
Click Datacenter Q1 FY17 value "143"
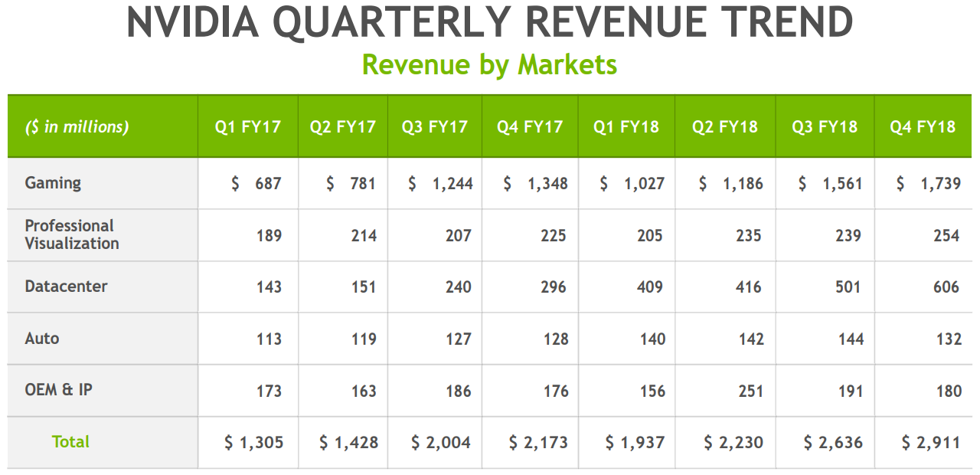[x=269, y=287]
